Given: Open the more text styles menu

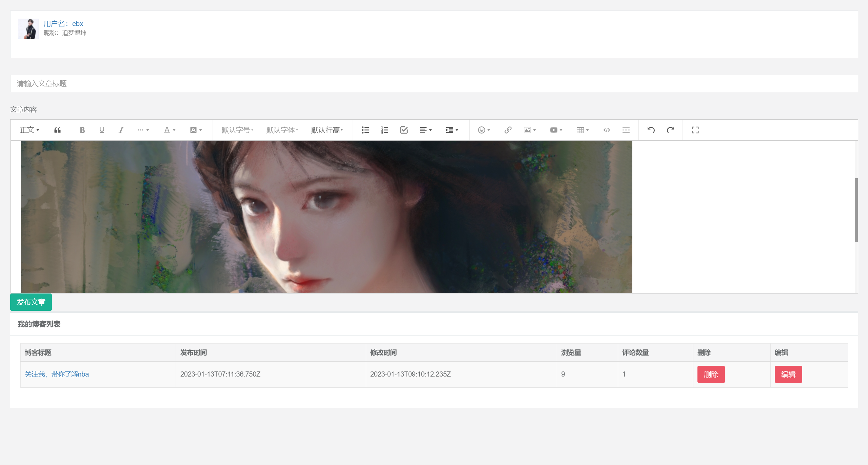Looking at the screenshot, I should pos(143,130).
